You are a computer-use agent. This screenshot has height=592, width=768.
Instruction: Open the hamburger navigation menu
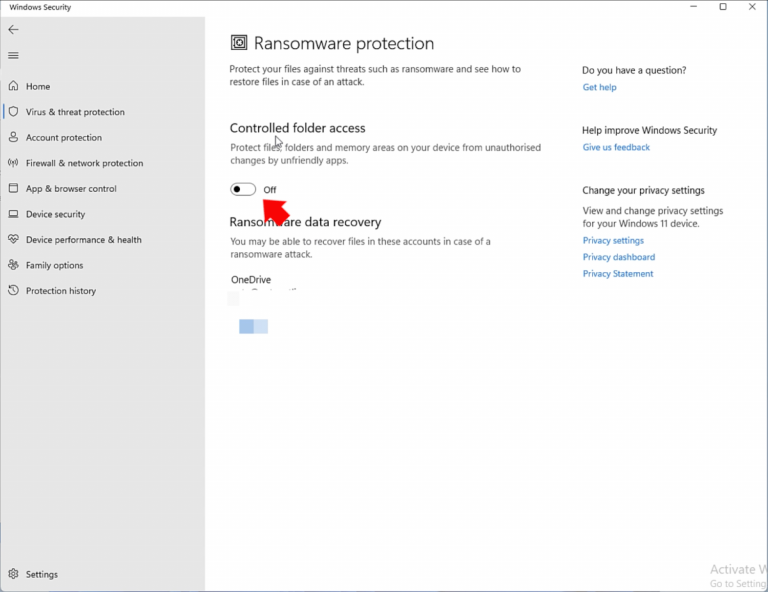coord(13,55)
